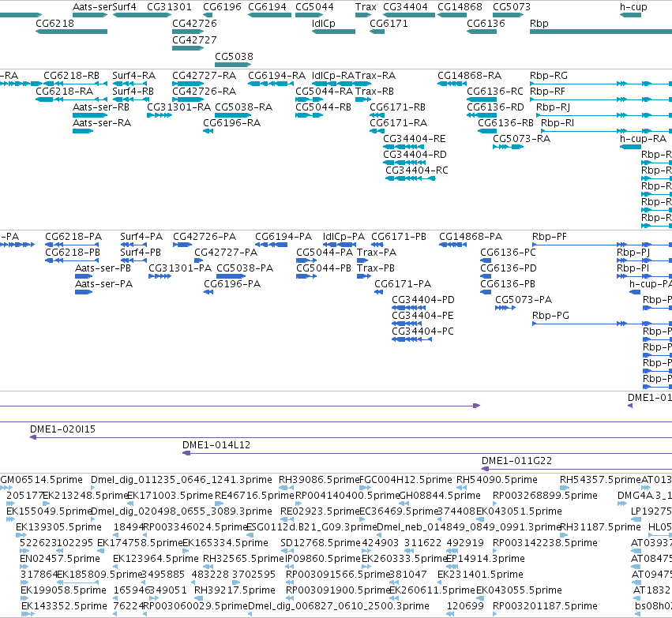Click the Aats-ser gene label
This screenshot has height=618, width=672.
point(92,7)
